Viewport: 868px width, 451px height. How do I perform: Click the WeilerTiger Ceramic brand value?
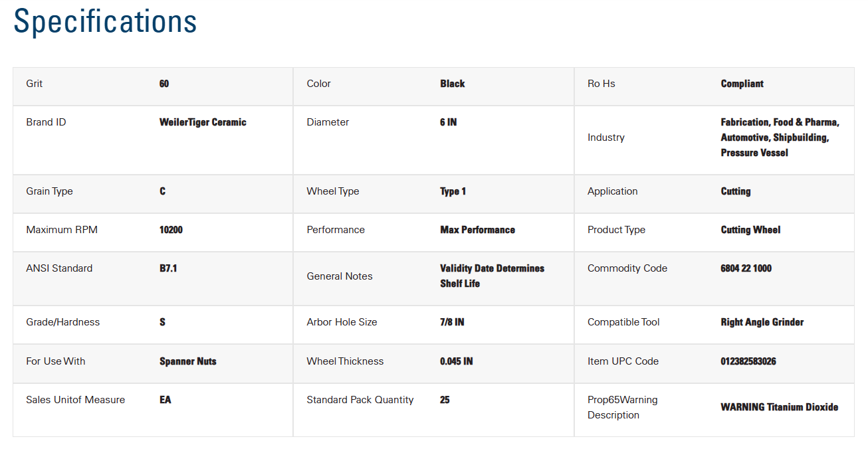pos(203,122)
